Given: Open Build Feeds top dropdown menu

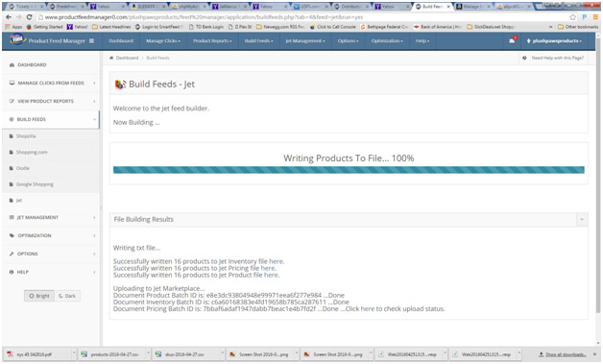Looking at the screenshot, I should pos(259,40).
